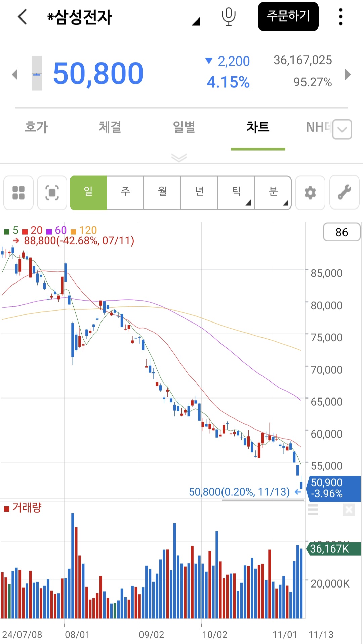Image resolution: width=363 pixels, height=644 pixels.
Task: Edit the candle count field showing 86
Action: coord(341,232)
